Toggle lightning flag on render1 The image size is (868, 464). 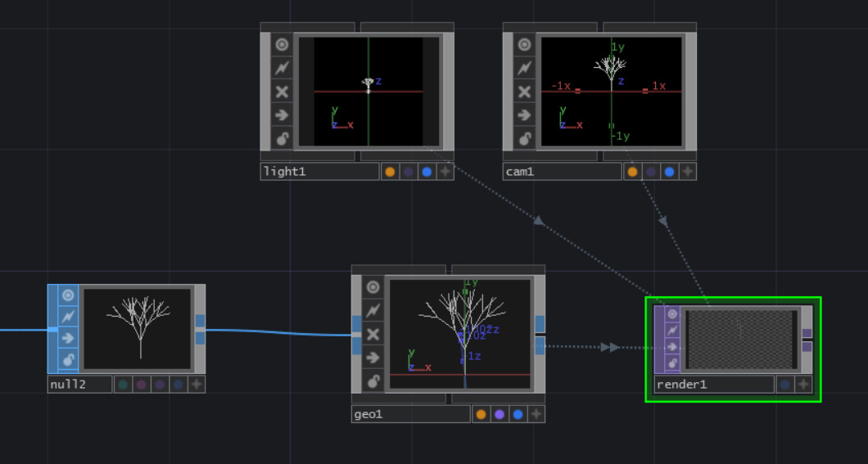coord(672,330)
